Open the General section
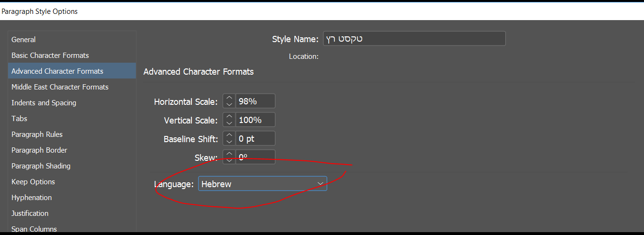Screen dimensions: 644x235 (24, 40)
